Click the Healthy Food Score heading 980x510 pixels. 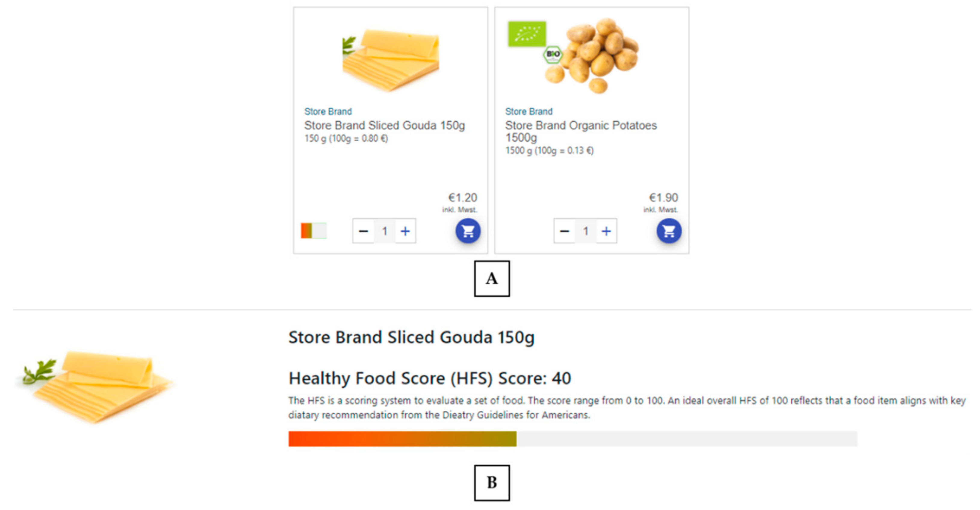[x=430, y=378]
